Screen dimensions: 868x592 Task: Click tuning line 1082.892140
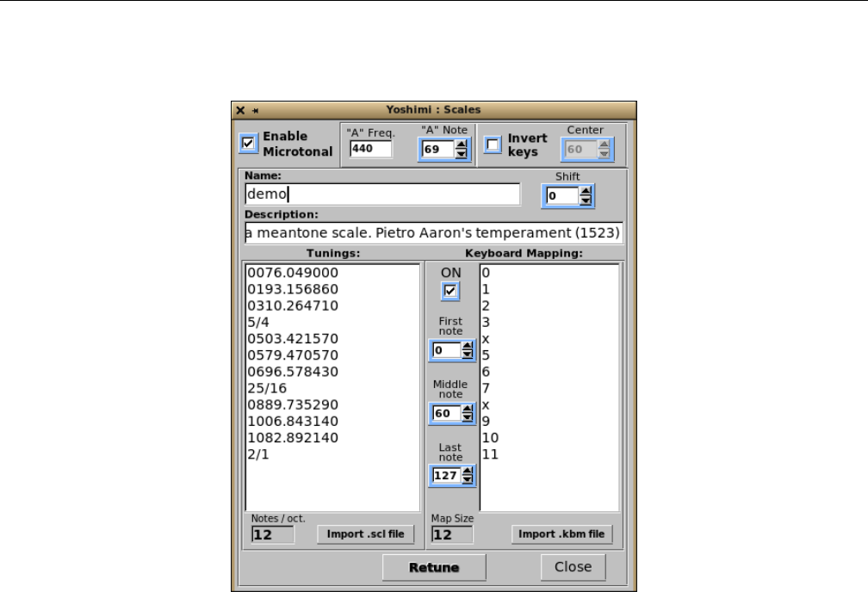click(x=293, y=438)
